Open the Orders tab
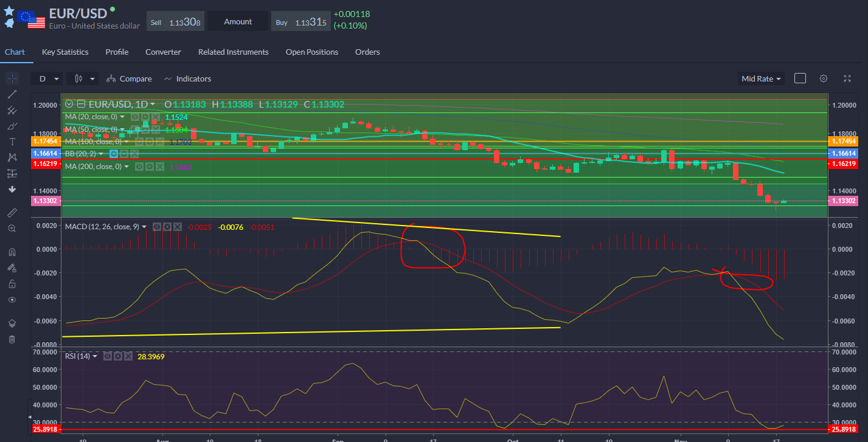 (367, 52)
